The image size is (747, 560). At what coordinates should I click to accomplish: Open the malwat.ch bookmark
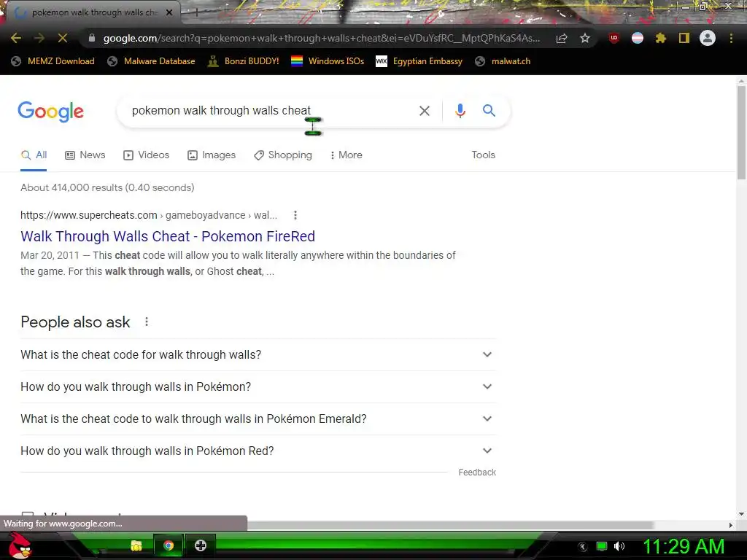coord(503,61)
